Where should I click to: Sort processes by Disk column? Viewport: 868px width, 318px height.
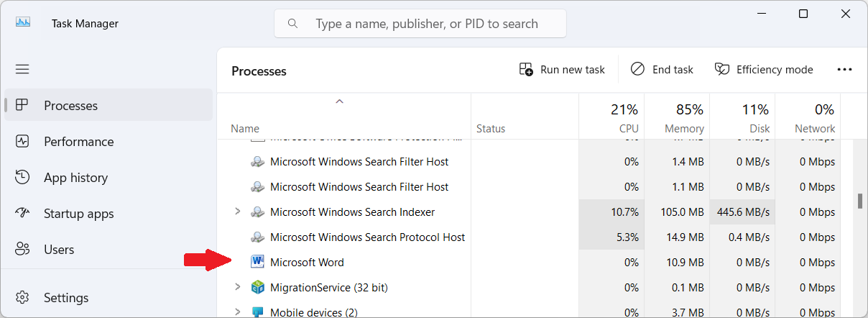[x=742, y=116]
